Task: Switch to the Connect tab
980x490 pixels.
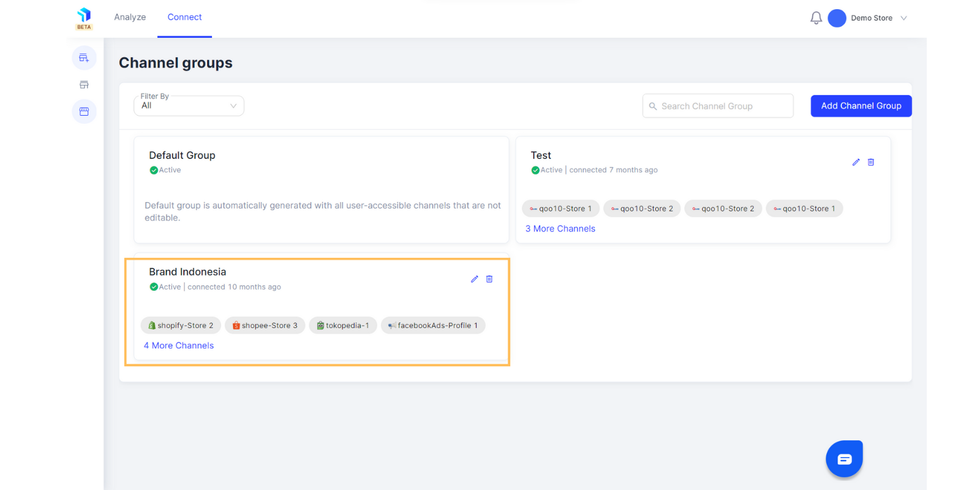Action: (x=184, y=17)
